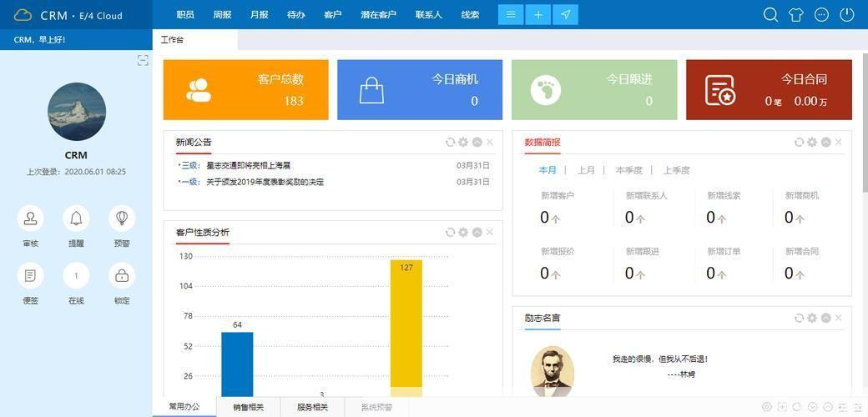Open the 提醒 reminder bell icon
Viewport: 868px width, 417px height.
(x=76, y=218)
